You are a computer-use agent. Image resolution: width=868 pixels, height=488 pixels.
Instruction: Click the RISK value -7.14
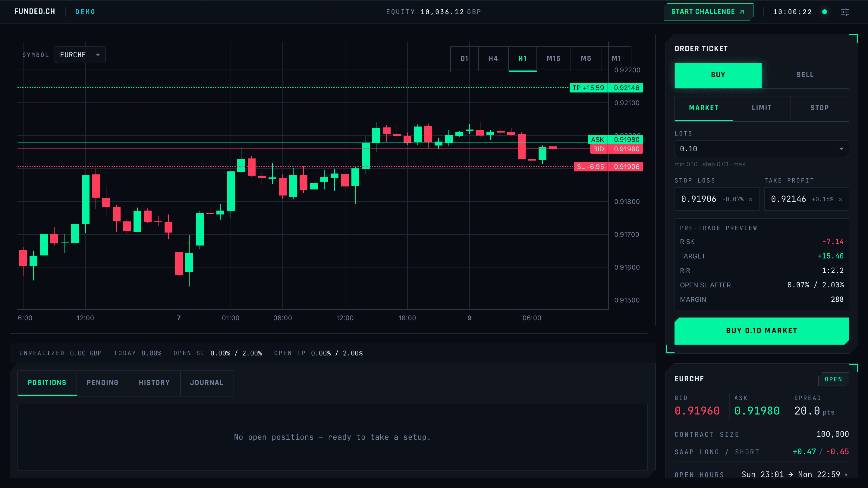tap(833, 242)
